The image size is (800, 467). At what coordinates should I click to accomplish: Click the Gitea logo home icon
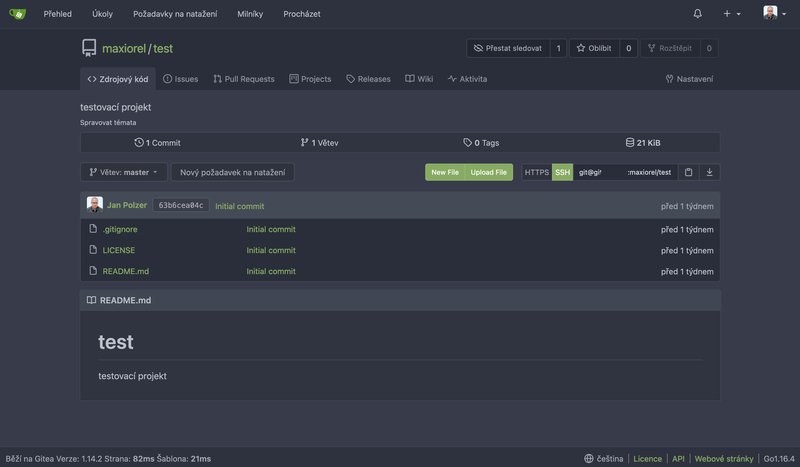[17, 14]
